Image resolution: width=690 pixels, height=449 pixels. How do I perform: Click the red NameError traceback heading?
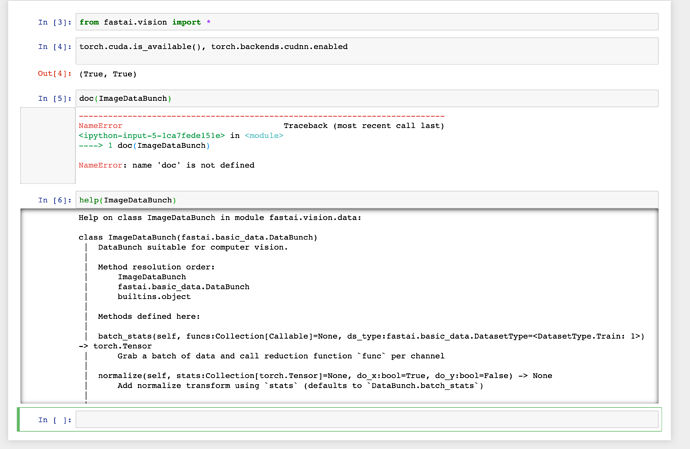(x=100, y=126)
